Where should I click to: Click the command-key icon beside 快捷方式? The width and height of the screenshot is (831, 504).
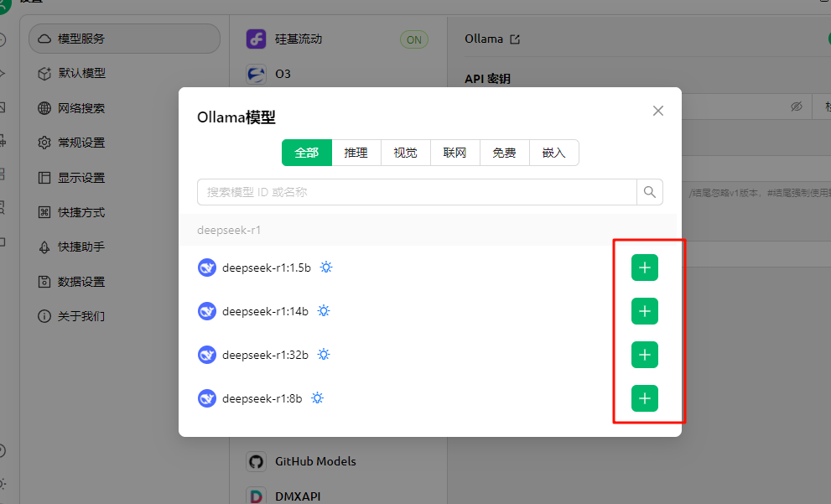click(x=44, y=212)
